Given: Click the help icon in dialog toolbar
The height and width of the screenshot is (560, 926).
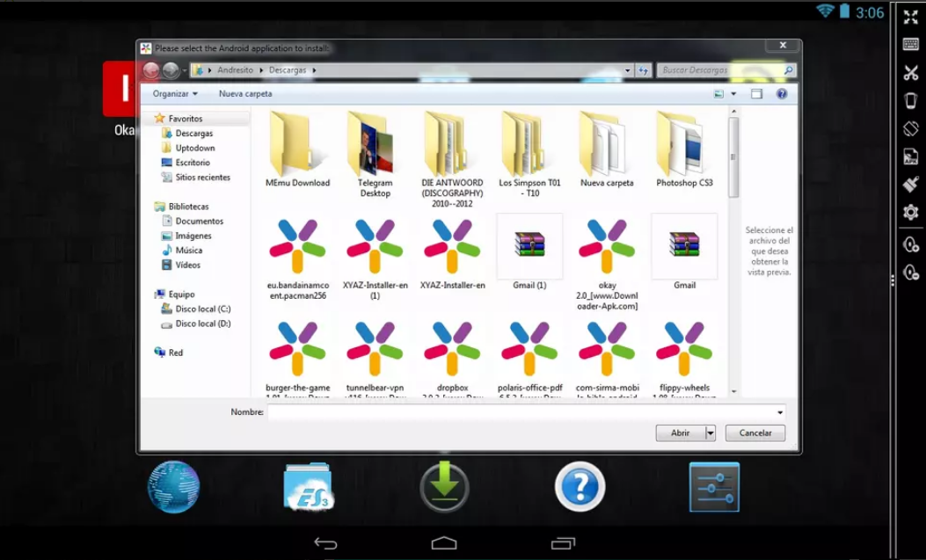Looking at the screenshot, I should coord(781,93).
